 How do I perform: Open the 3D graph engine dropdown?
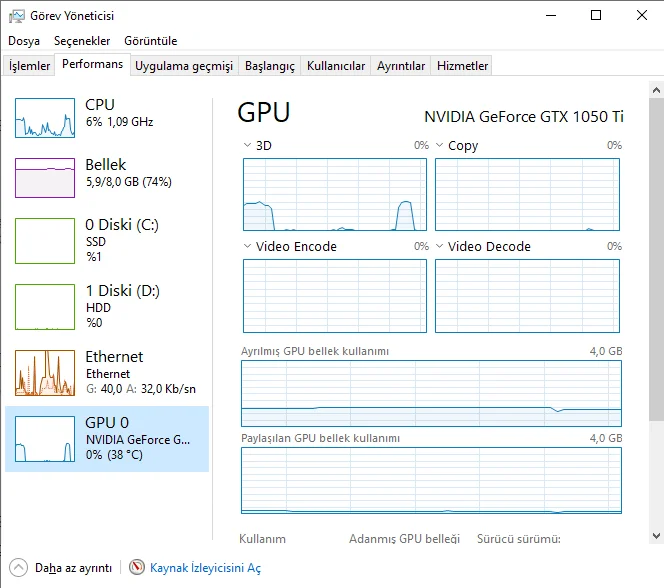pyautogui.click(x=248, y=146)
